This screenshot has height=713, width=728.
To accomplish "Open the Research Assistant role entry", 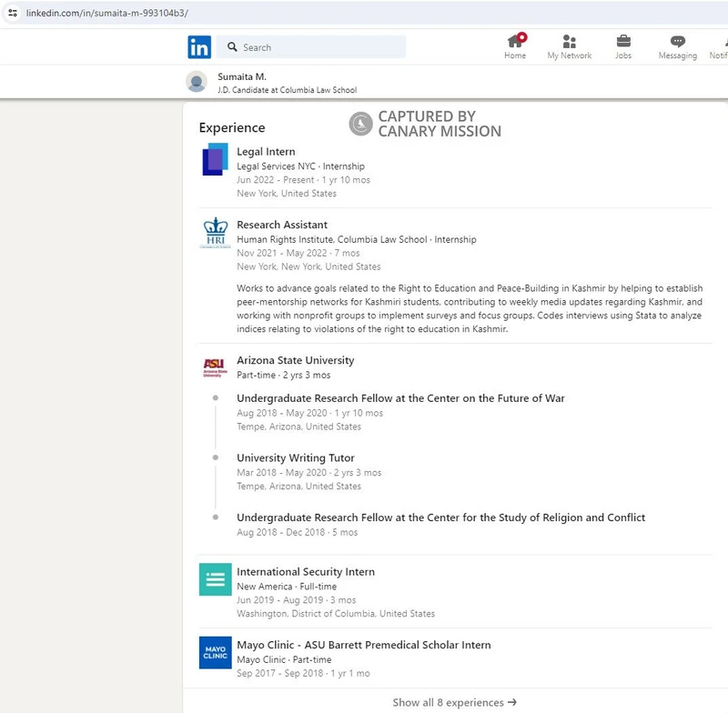I will (283, 224).
